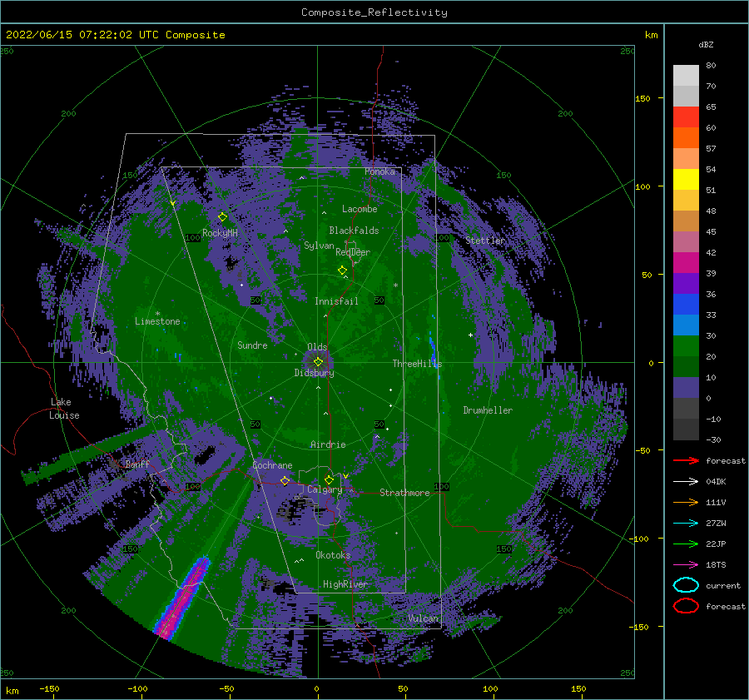The width and height of the screenshot is (749, 700).
Task: Click the Innisfail label
Action: click(x=336, y=301)
